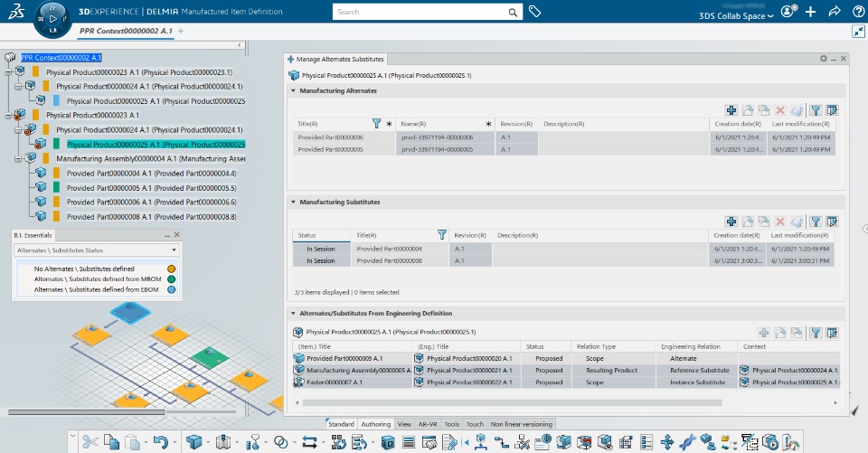868x453 pixels.
Task: Click orange swatch for No Alternates \ Substitutes defined
Action: pos(171,269)
